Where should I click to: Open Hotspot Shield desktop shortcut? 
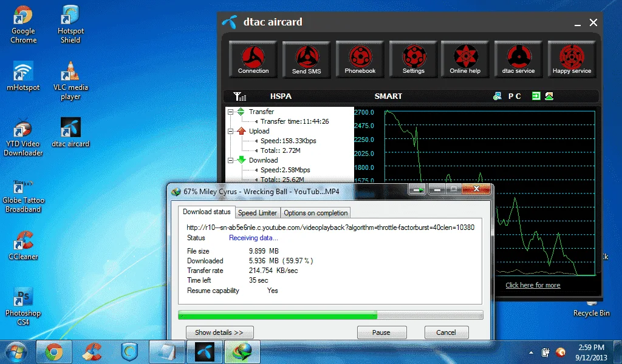click(70, 24)
